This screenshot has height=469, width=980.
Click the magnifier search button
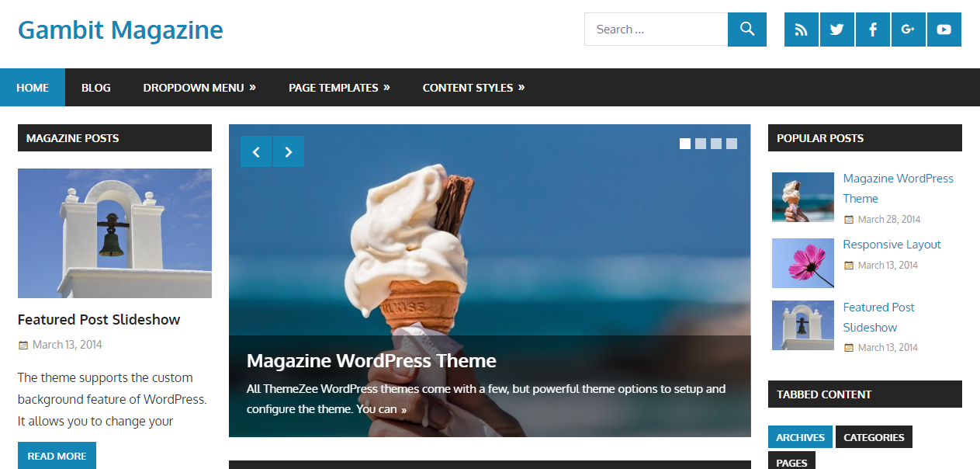[747, 30]
